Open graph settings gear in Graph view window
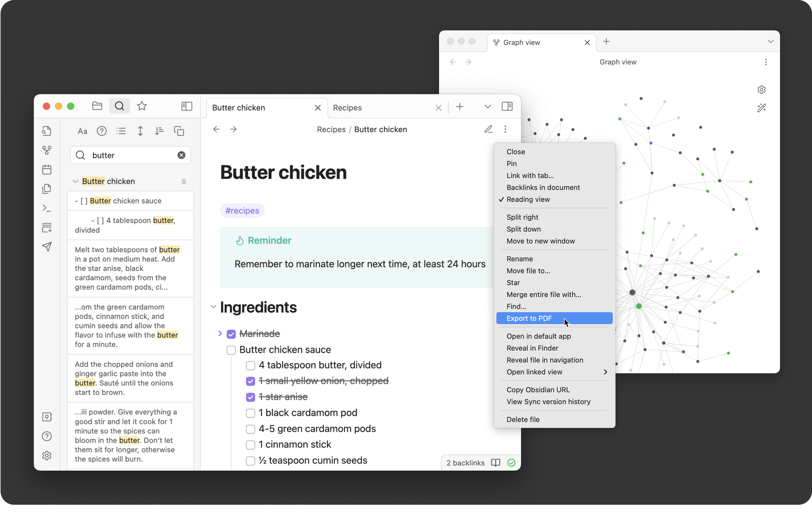812x514 pixels. (762, 89)
